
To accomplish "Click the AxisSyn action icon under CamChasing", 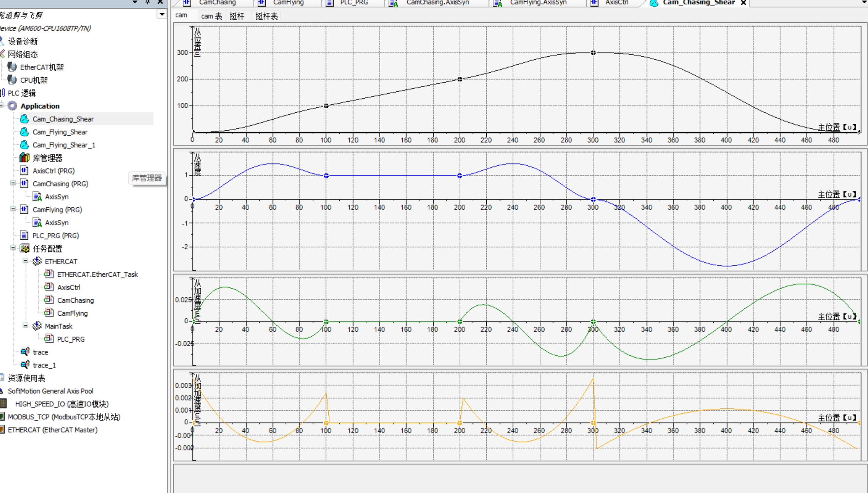I will pos(37,197).
